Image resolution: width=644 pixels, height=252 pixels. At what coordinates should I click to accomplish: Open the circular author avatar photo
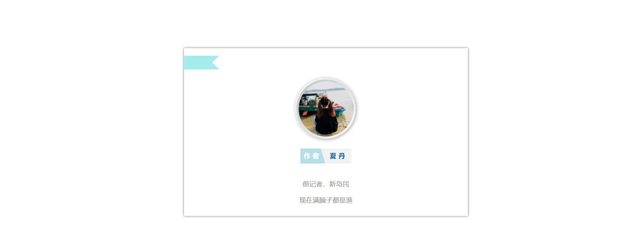(326, 108)
